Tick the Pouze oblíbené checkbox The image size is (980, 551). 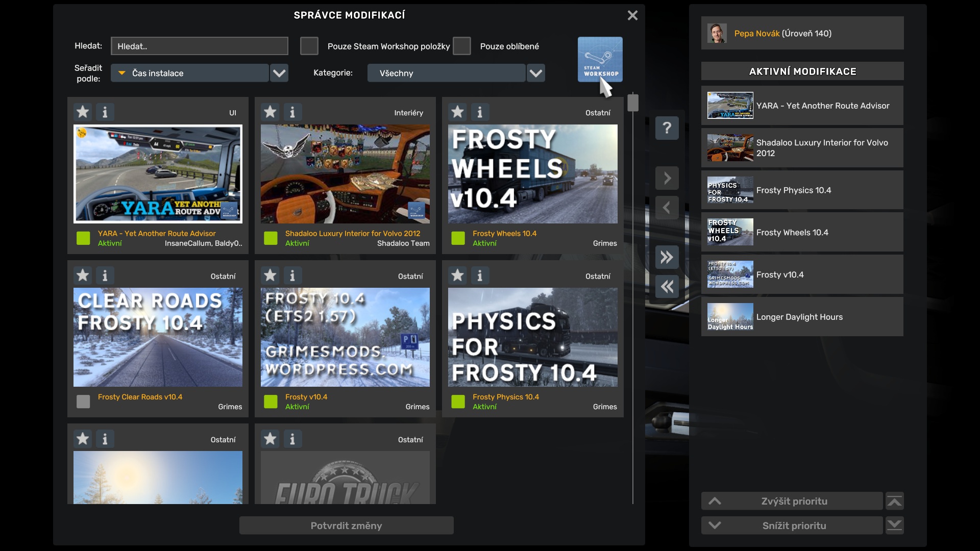point(461,46)
